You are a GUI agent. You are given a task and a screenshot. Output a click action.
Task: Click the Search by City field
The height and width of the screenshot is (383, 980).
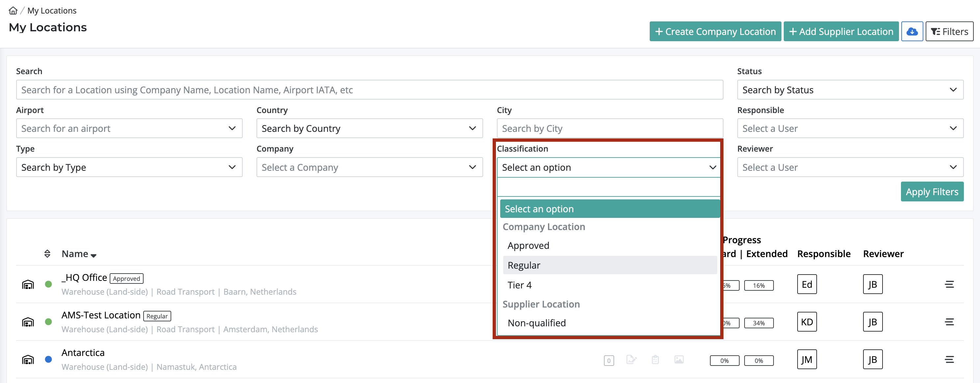610,129
